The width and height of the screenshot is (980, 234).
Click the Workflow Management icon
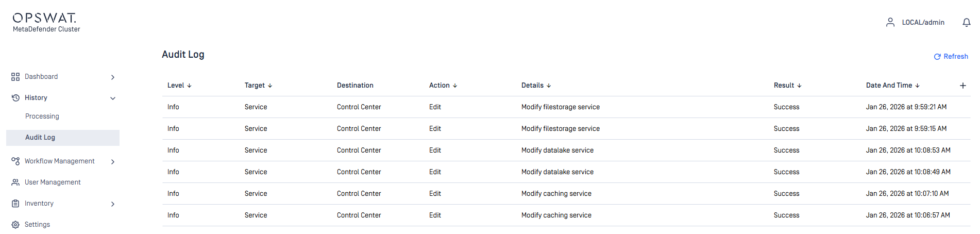pos(15,161)
